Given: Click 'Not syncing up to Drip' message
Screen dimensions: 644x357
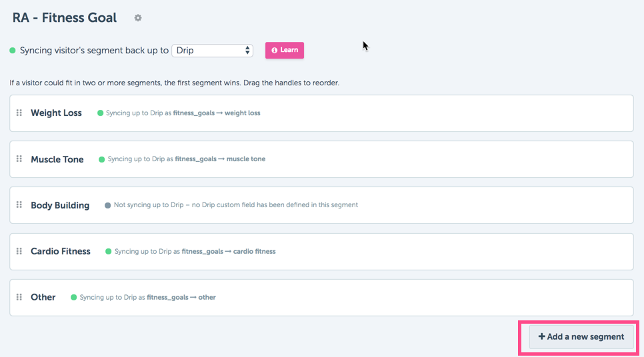Looking at the screenshot, I should (236, 204).
